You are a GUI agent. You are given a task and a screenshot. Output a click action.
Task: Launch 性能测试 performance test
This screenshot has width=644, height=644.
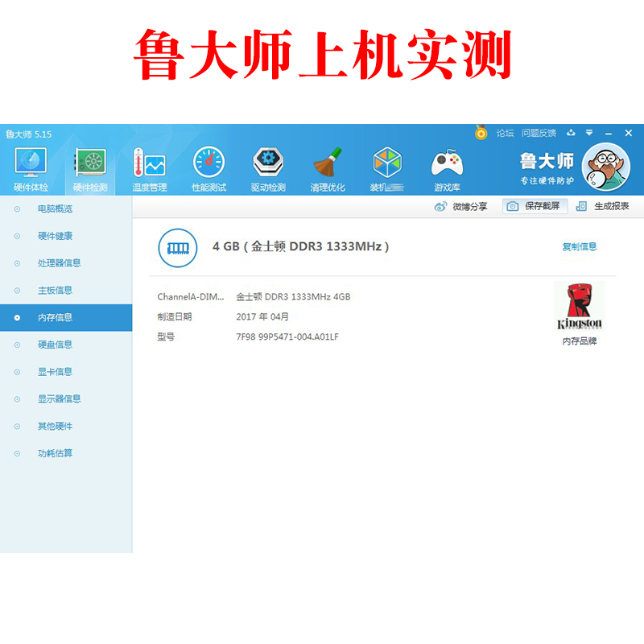pos(209,169)
